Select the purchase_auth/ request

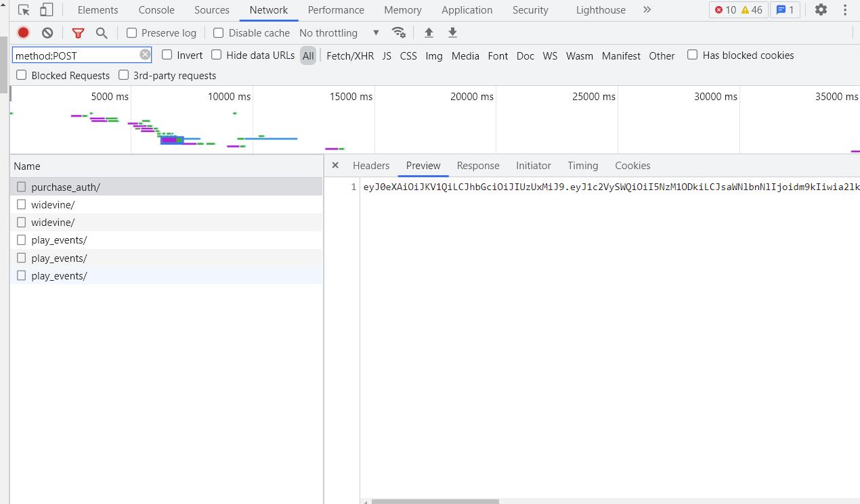point(66,187)
